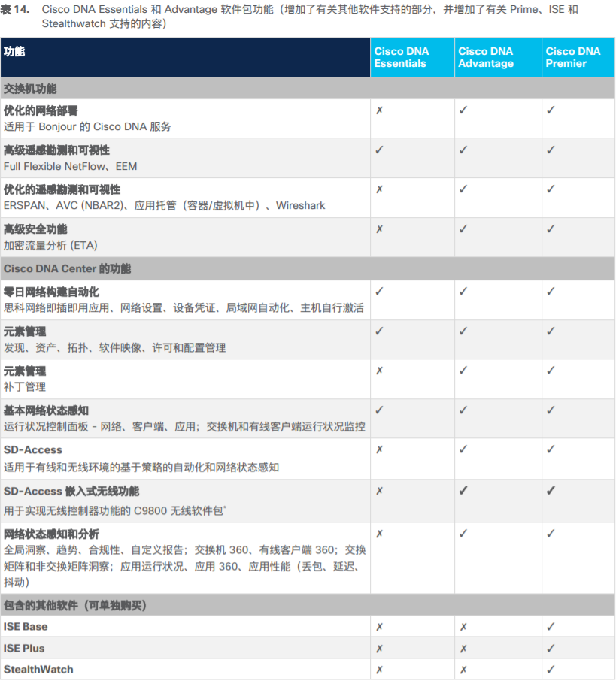Click the text Full Flexible NetFlow、EEM
616x681 pixels.
[x=71, y=166]
